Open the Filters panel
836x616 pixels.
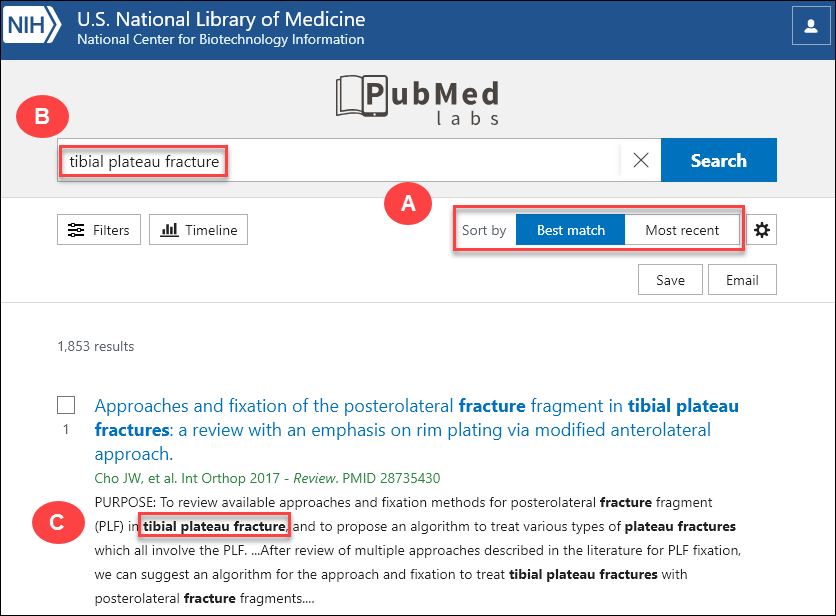coord(99,230)
